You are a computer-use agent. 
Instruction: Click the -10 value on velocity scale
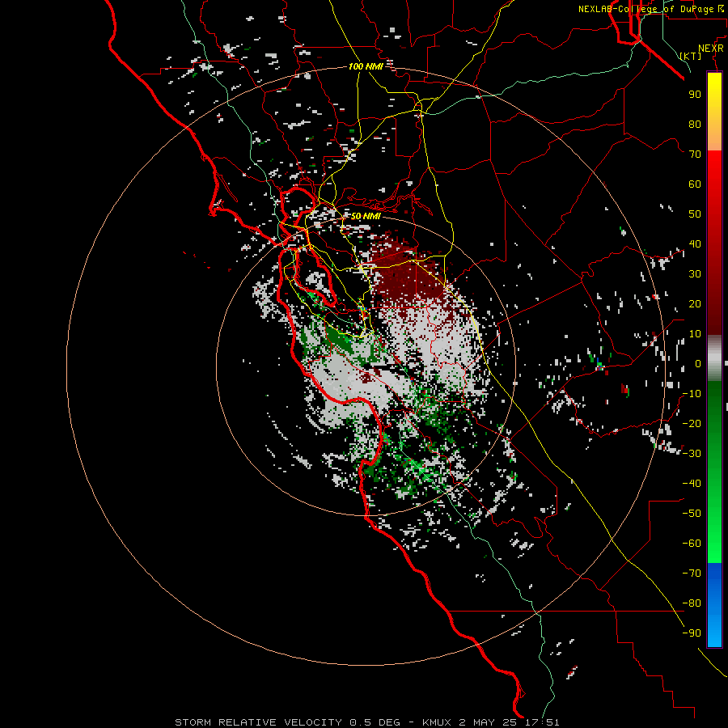click(x=692, y=394)
